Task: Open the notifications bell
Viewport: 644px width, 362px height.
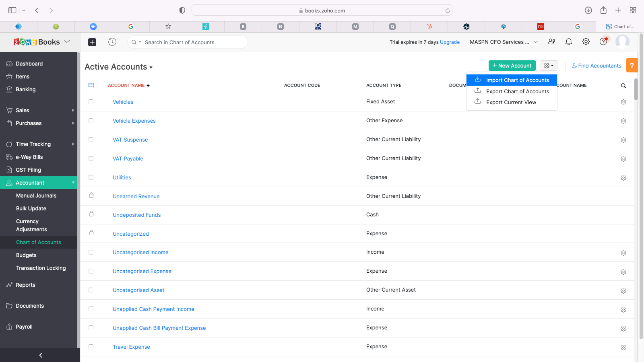Action: [568, 42]
